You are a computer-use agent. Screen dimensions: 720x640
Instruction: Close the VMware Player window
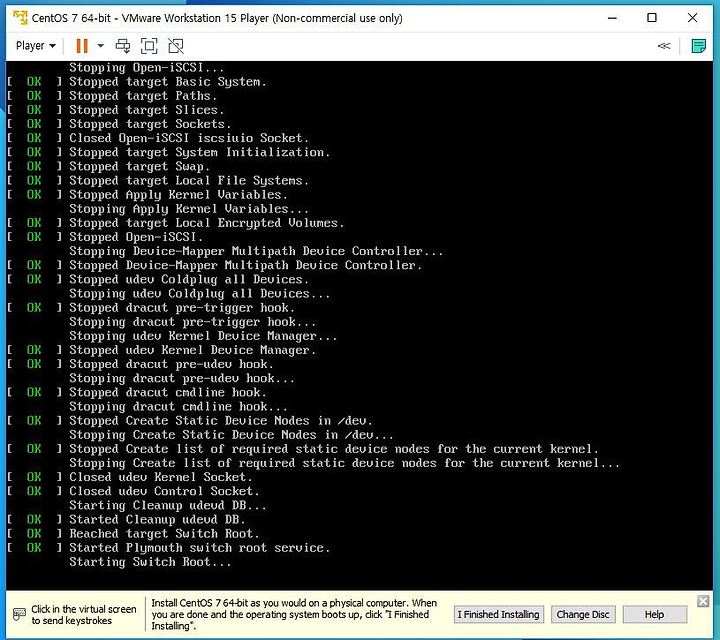(x=692, y=18)
